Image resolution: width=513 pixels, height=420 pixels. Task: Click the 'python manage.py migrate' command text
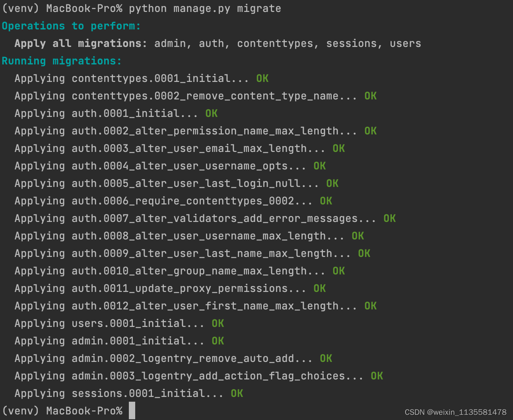click(205, 8)
